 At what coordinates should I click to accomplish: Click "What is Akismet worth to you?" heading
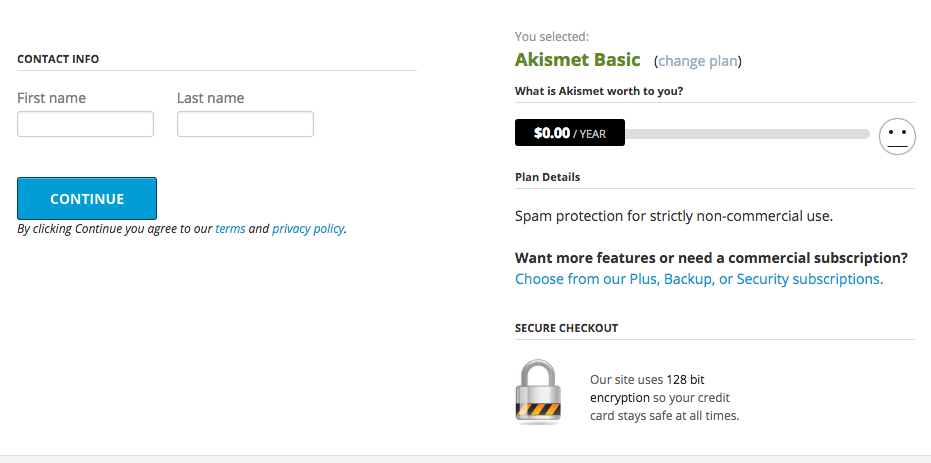599,91
